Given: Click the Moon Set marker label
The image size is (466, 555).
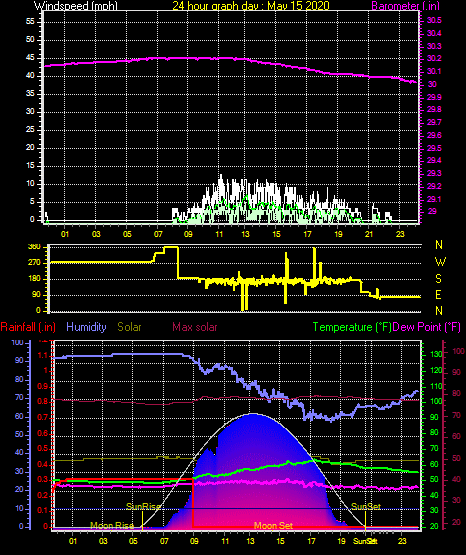Looking at the screenshot, I should pyautogui.click(x=273, y=526).
